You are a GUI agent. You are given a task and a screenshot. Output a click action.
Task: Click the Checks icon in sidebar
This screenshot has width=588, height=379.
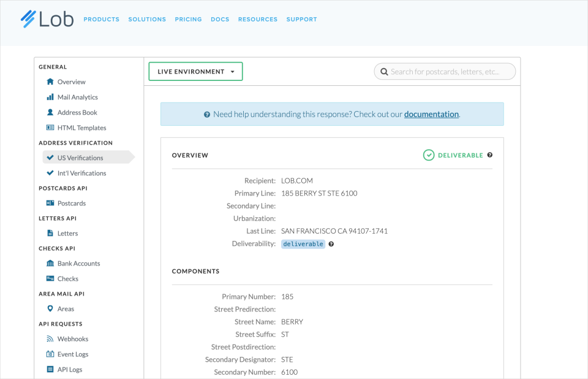(x=50, y=278)
